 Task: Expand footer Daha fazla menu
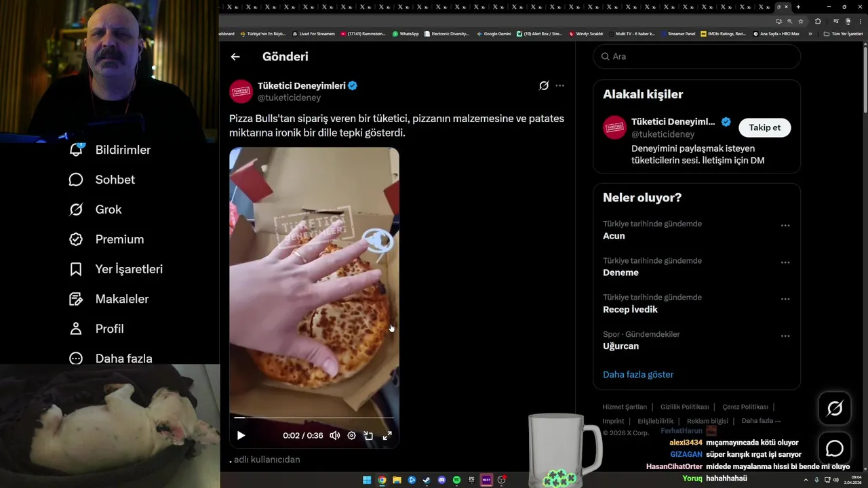(761, 421)
